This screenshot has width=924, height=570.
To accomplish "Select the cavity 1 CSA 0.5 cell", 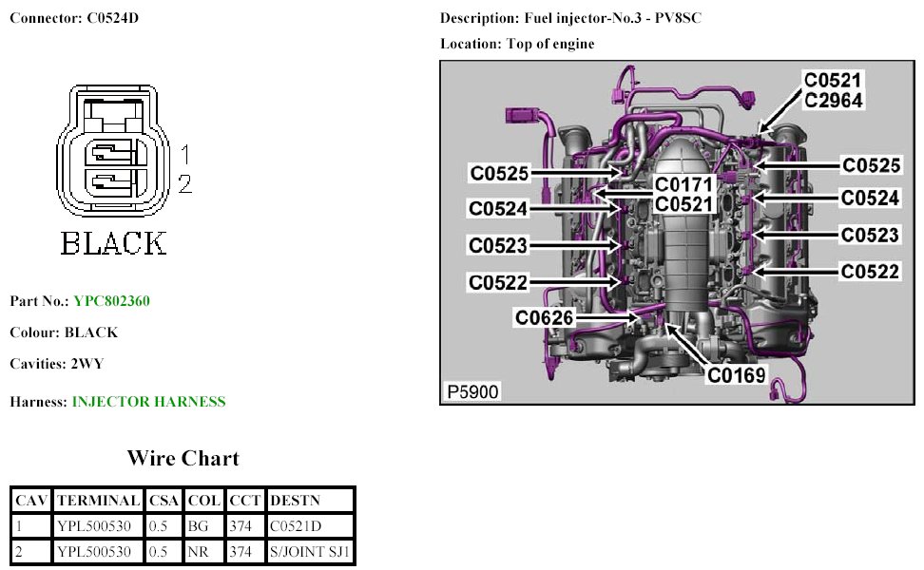I will 164,526.
